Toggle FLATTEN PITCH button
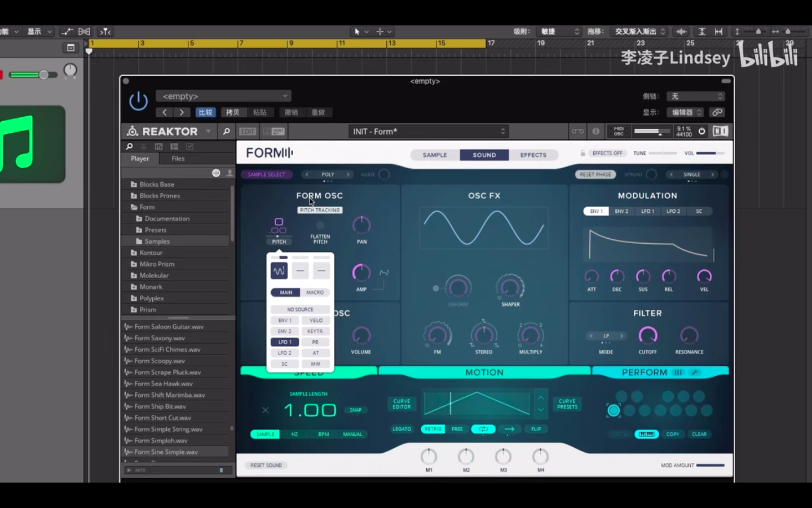The height and width of the screenshot is (508, 812). [320, 226]
